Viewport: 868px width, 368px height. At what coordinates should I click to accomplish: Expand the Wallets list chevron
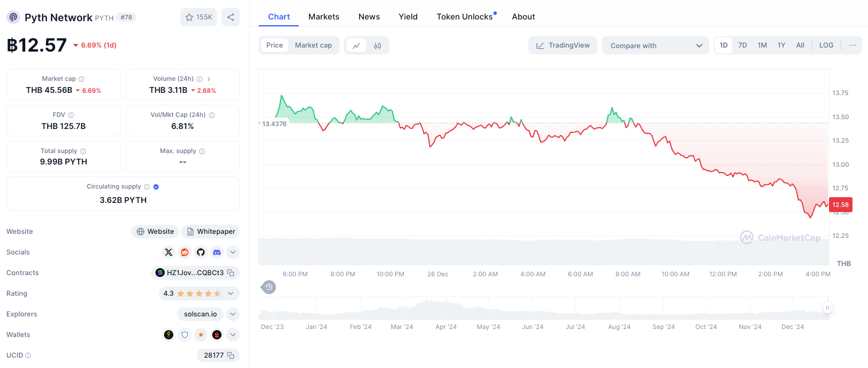(232, 335)
